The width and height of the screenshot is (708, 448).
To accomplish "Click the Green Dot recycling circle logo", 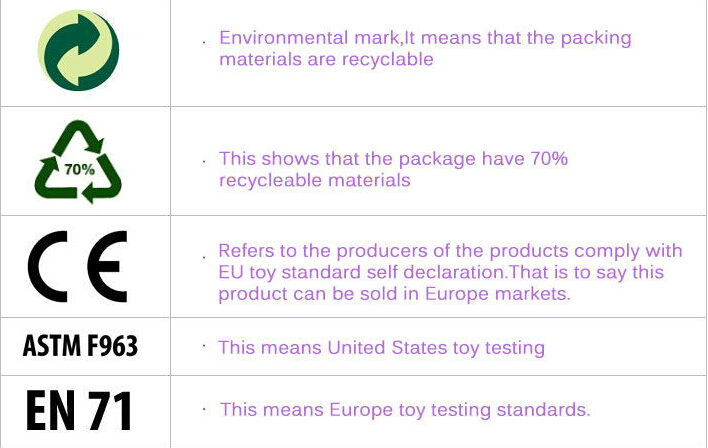I will (x=79, y=50).
